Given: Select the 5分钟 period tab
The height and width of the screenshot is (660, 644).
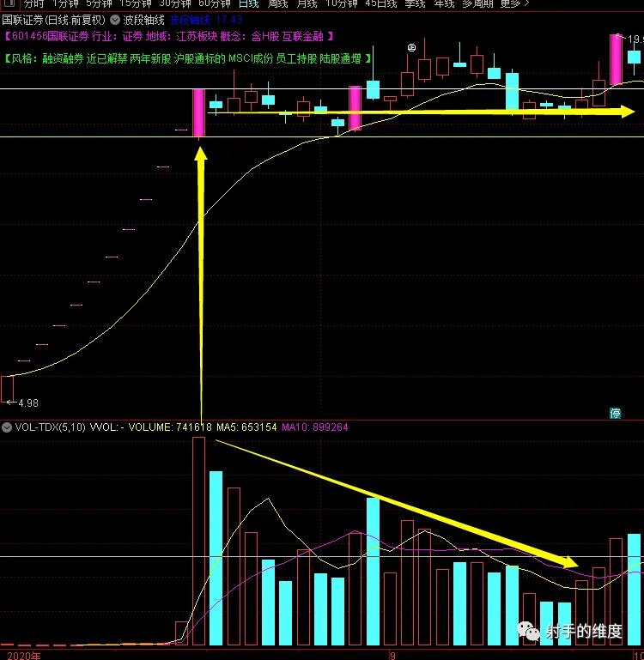Looking at the screenshot, I should coord(99,3).
